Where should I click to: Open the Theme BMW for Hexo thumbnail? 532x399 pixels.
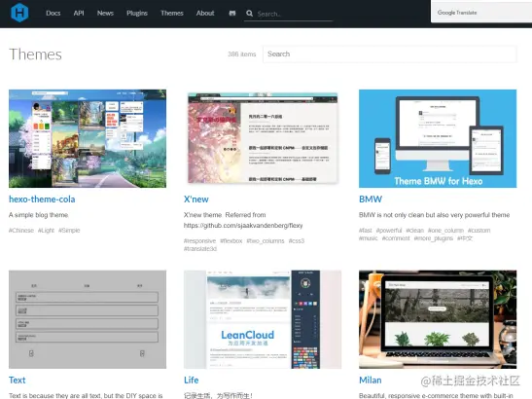tap(438, 138)
